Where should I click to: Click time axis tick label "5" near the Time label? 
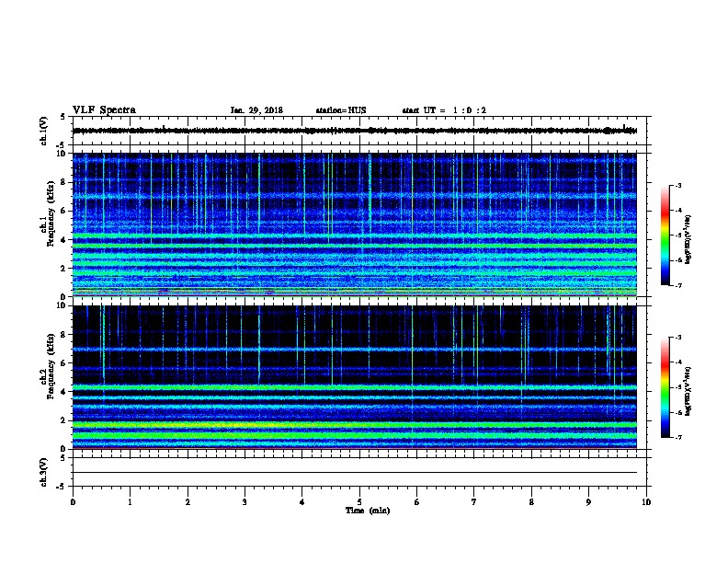pyautogui.click(x=359, y=502)
